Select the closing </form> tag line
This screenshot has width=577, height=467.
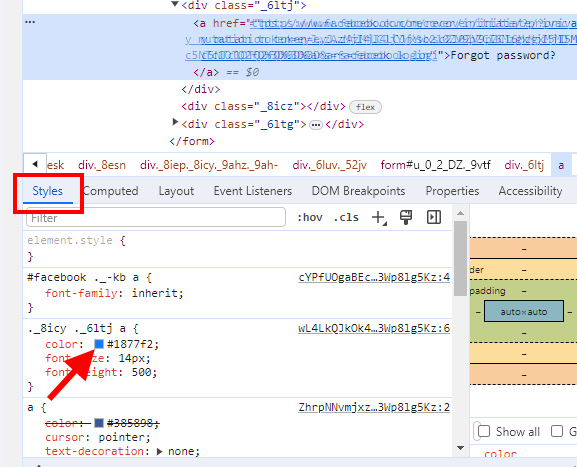coord(192,141)
